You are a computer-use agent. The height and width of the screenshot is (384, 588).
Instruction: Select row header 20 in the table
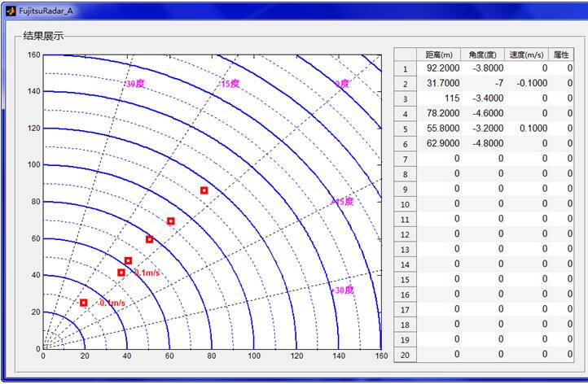tap(405, 354)
